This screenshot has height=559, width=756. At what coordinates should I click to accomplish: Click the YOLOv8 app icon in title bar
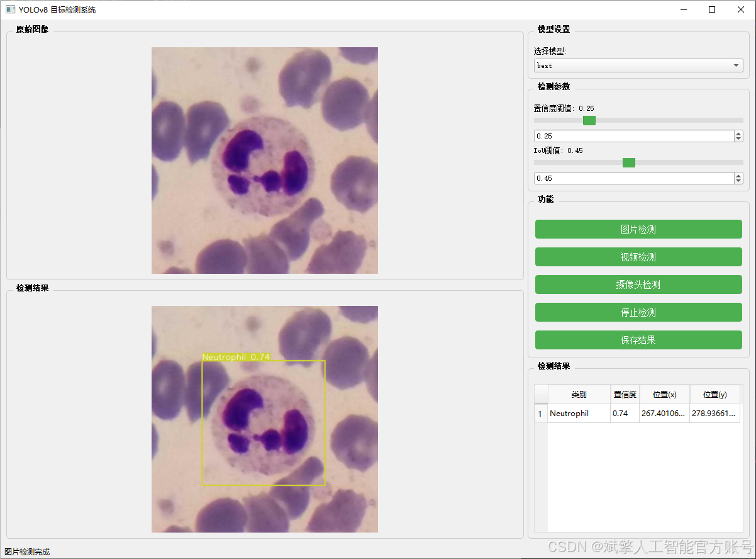tap(10, 9)
